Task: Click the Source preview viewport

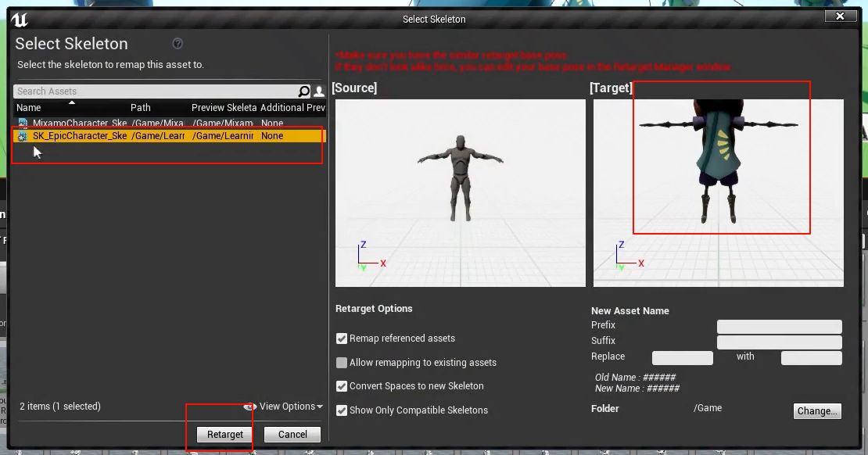Action: click(460, 192)
